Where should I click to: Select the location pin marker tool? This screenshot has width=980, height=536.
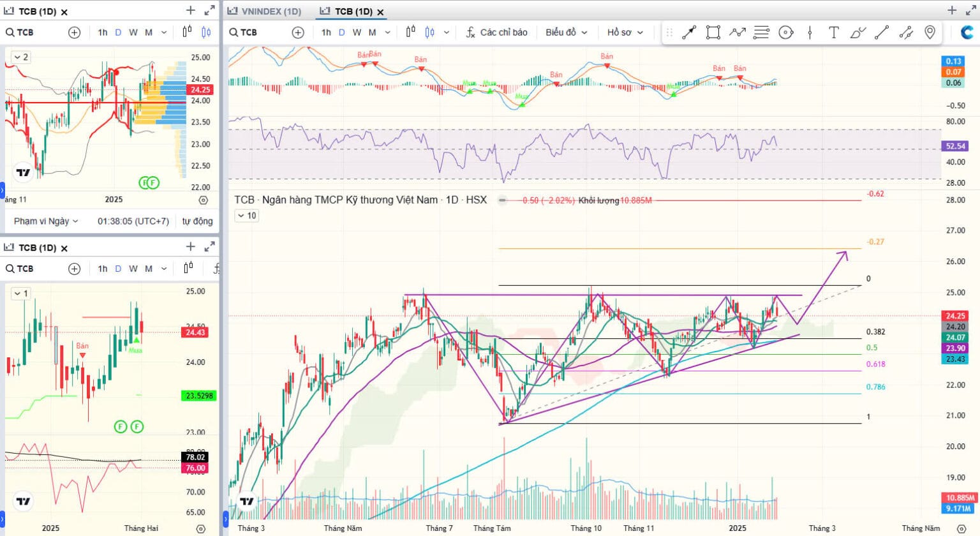pyautogui.click(x=930, y=33)
